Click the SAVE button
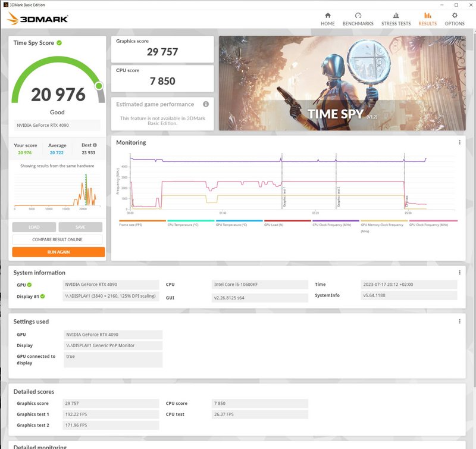Viewport: 476px width, 449px height. point(80,227)
